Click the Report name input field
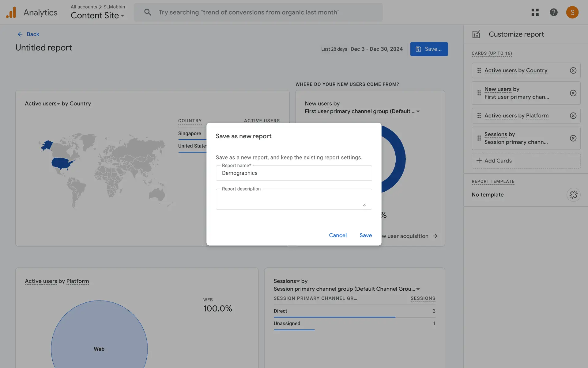The image size is (588, 368). click(x=293, y=173)
